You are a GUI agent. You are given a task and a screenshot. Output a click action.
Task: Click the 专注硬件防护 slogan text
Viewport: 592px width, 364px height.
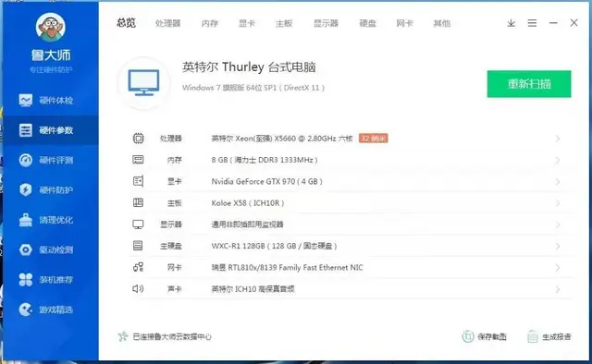pos(51,70)
